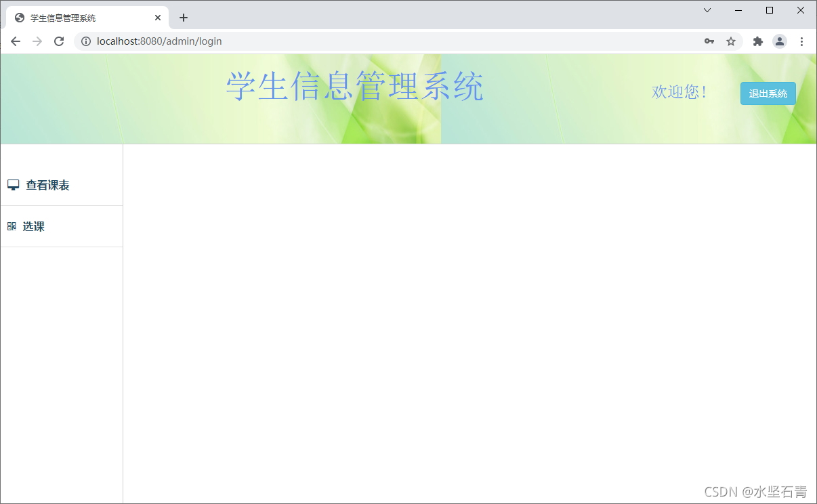Click the QR grid icon beside 选课

[12, 226]
